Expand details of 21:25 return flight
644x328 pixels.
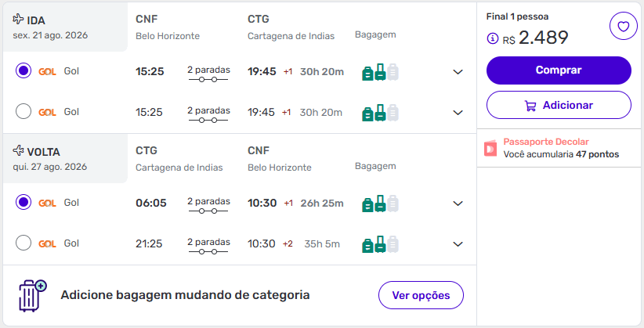(458, 243)
